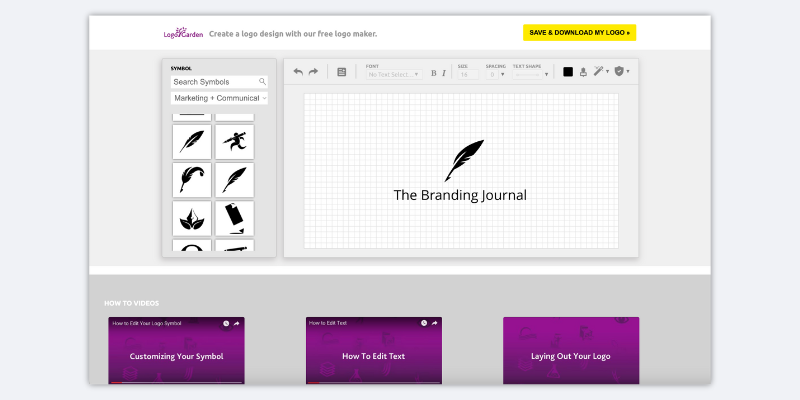Viewport: 800px width, 400px height.
Task: Open the black color swatch picker
Action: (568, 72)
